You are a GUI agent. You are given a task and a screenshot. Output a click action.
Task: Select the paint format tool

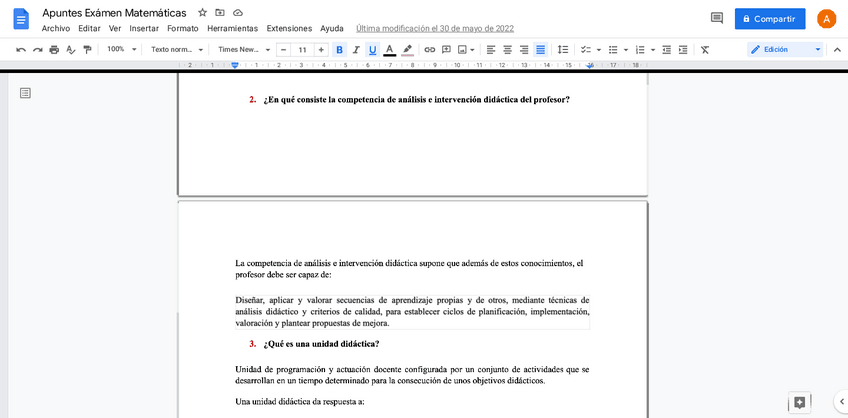click(87, 49)
